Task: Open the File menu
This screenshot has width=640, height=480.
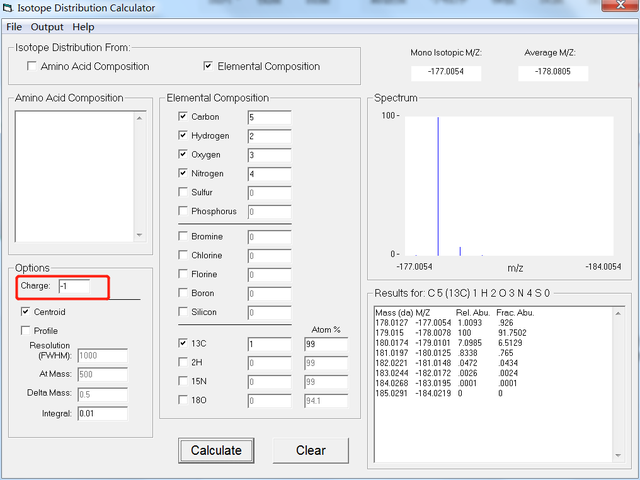Action: coord(14,27)
